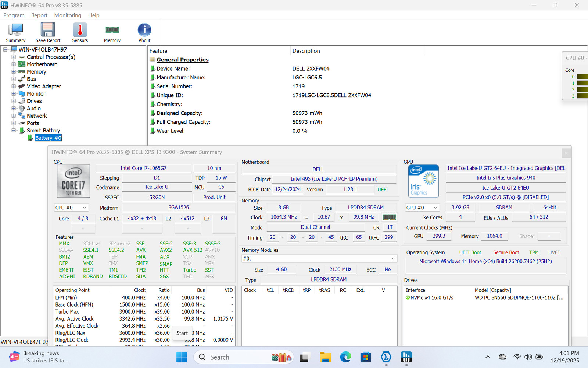Click the WD PC SN560 drive model
The width and height of the screenshot is (588, 368).
tap(519, 297)
